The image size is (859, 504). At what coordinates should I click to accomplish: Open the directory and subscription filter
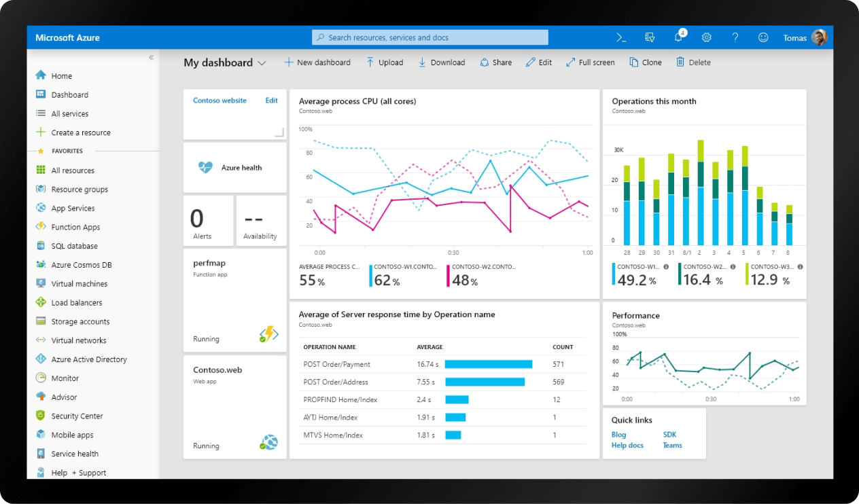[650, 37]
